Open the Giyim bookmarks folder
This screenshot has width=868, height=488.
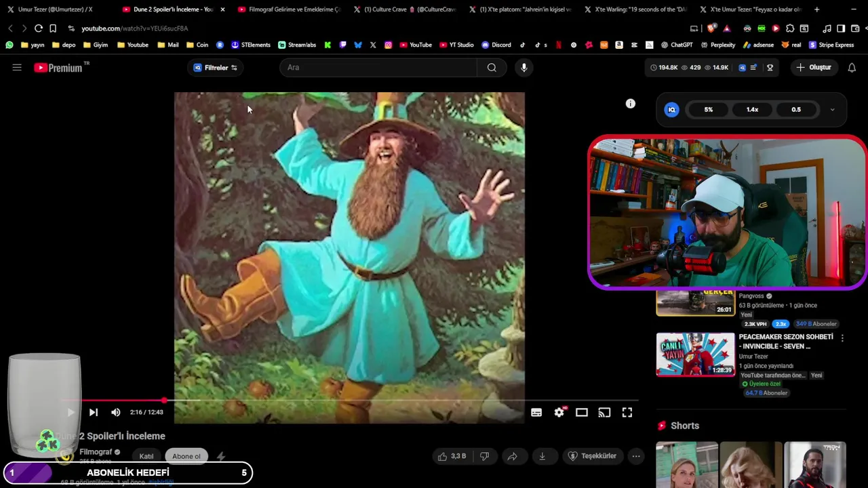[96, 45]
